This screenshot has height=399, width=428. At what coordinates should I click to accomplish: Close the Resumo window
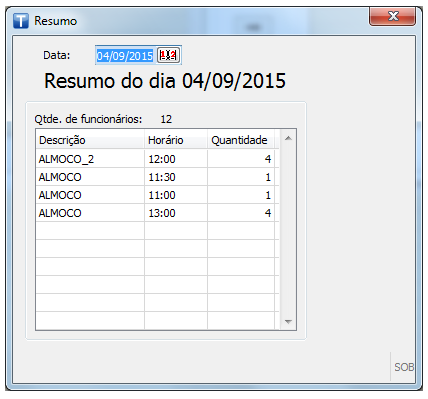(392, 16)
